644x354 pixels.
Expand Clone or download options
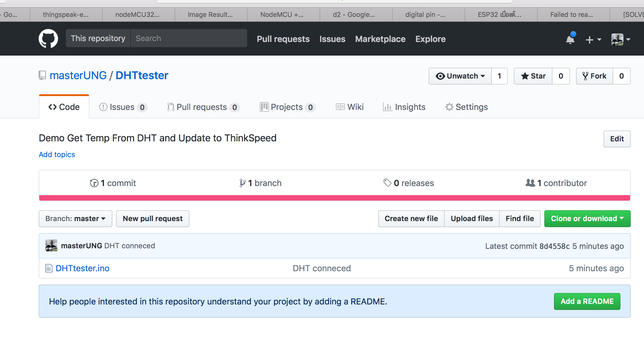[x=587, y=219]
